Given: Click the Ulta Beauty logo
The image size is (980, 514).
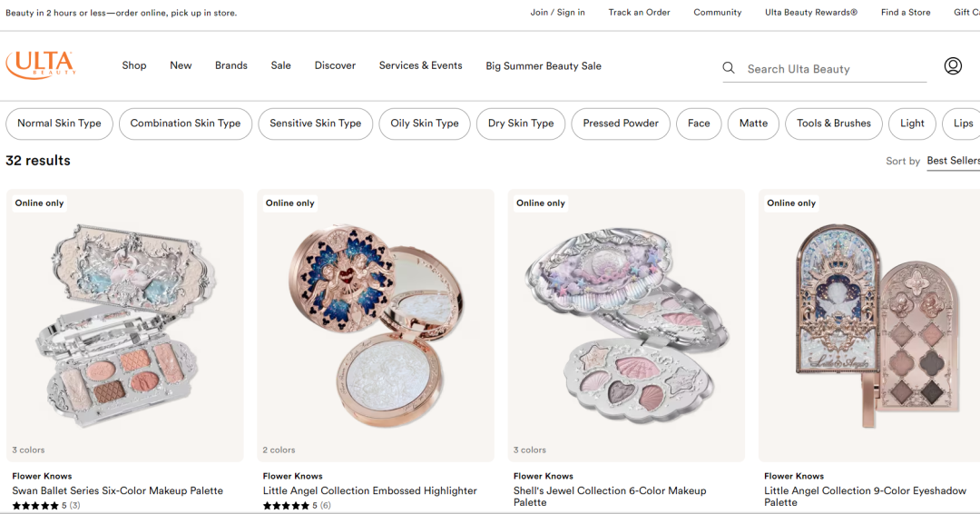Looking at the screenshot, I should pos(41,65).
